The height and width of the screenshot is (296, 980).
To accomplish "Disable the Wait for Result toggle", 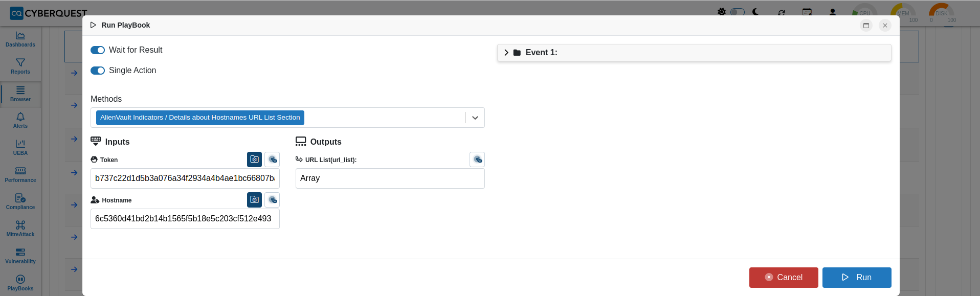I will (98, 50).
